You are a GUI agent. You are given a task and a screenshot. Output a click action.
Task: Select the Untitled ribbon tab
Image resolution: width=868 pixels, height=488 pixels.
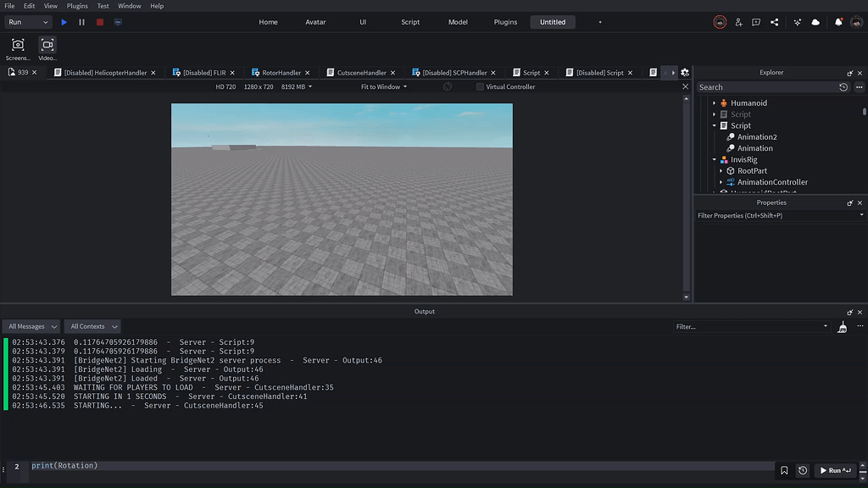click(553, 22)
